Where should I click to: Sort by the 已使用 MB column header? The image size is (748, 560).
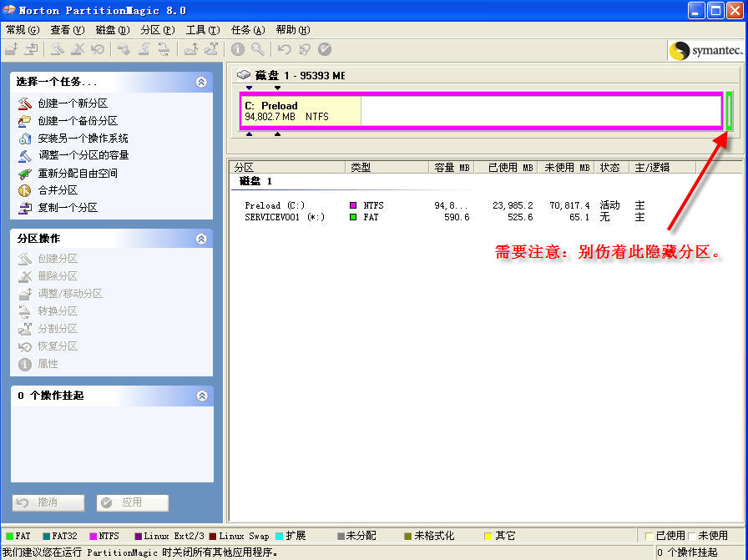coord(506,168)
